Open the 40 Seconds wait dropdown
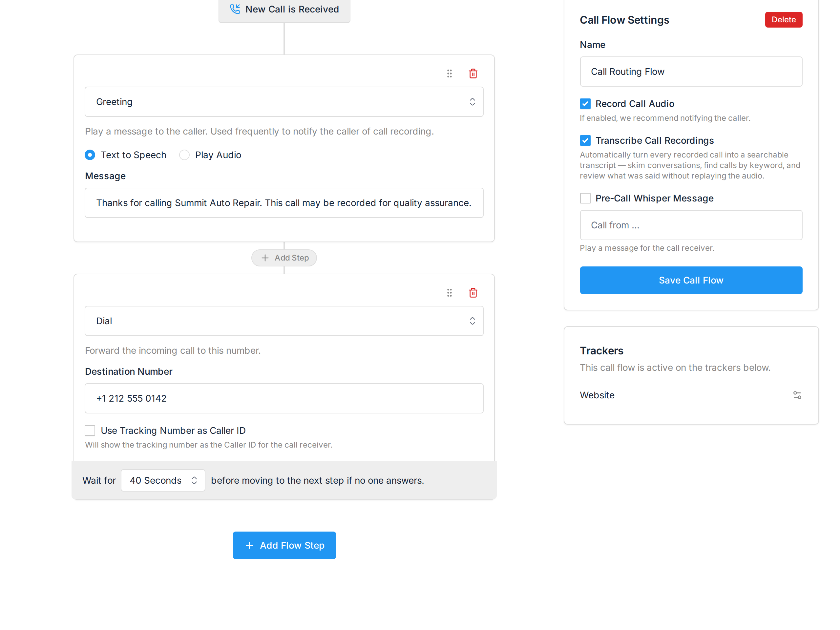Image resolution: width=840 pixels, height=630 pixels. [x=163, y=480]
